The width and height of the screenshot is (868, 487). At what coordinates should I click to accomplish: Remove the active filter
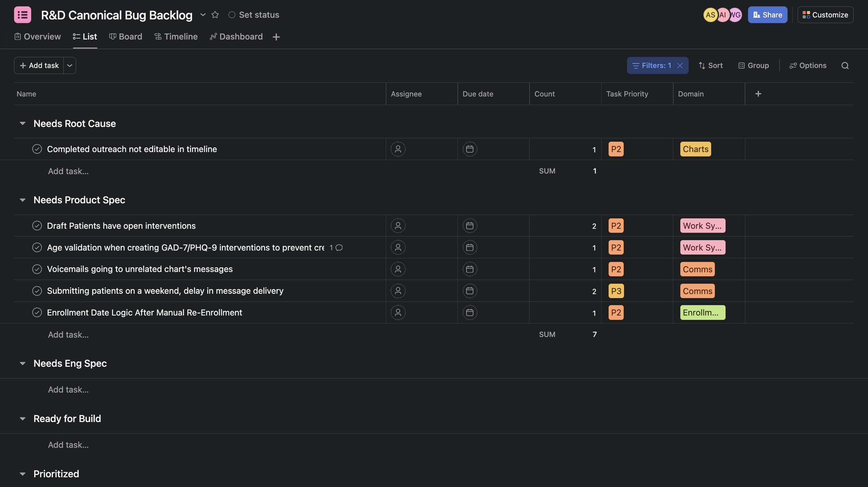coord(680,65)
